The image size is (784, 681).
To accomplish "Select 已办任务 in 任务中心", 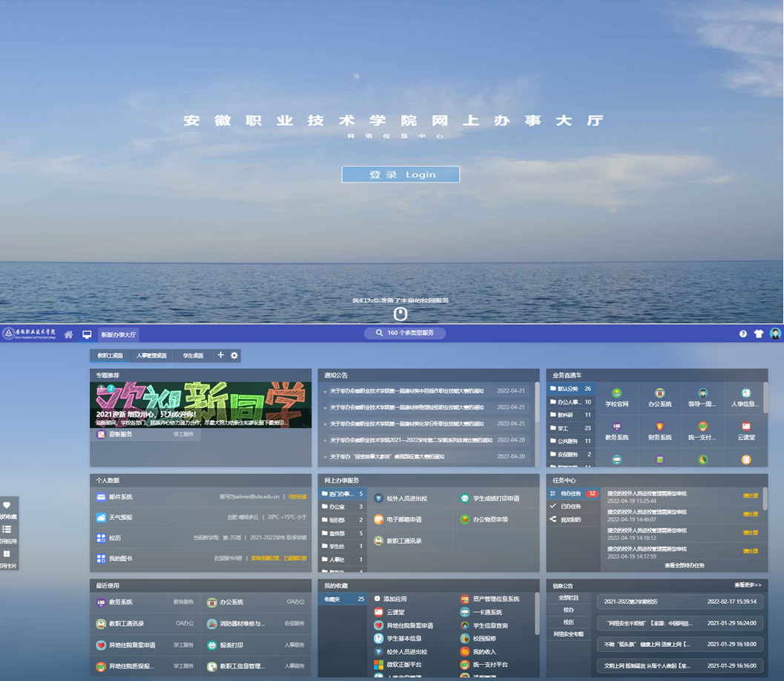I will click(570, 506).
